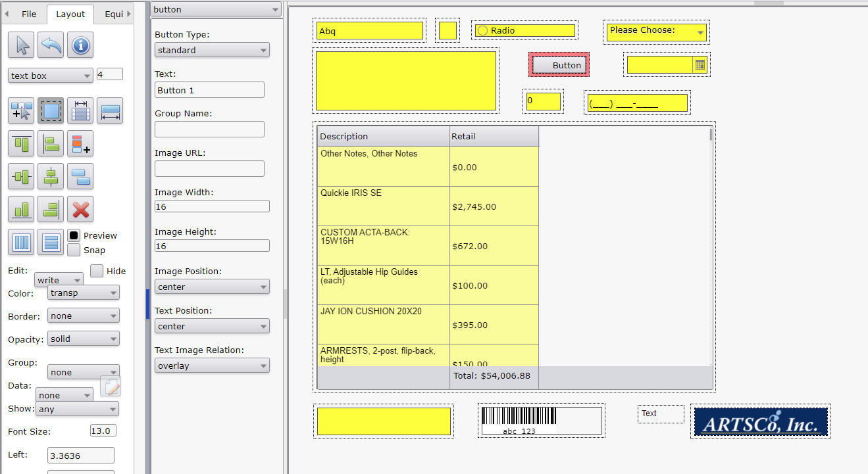
Task: Click the horizontal rows layout icon
Action: (x=51, y=242)
